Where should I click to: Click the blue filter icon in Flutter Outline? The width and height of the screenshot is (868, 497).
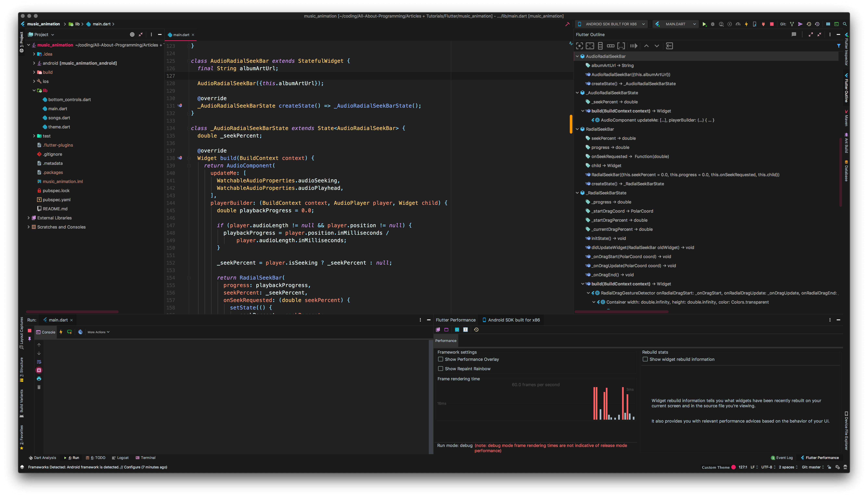[x=839, y=46]
